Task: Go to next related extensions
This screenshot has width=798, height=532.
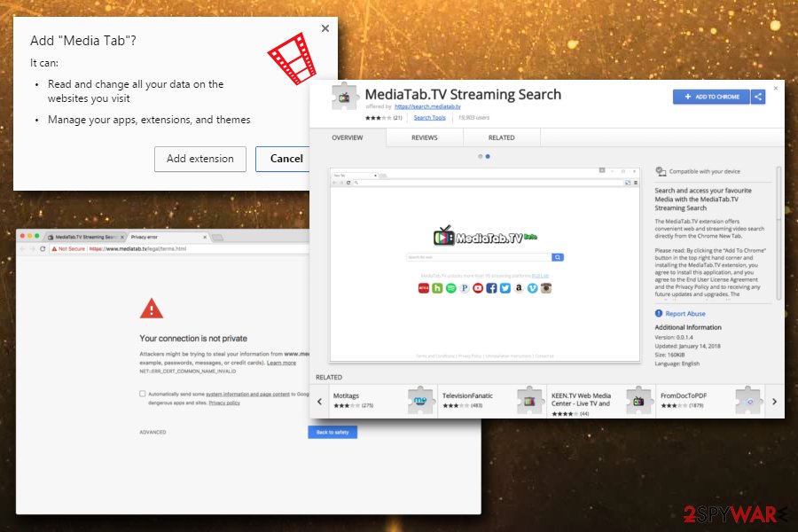Action: coord(774,402)
